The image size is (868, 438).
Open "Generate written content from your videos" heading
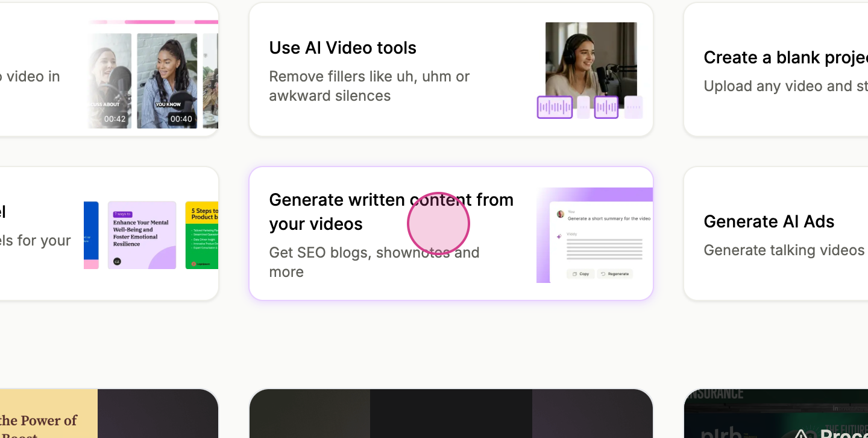tap(391, 212)
